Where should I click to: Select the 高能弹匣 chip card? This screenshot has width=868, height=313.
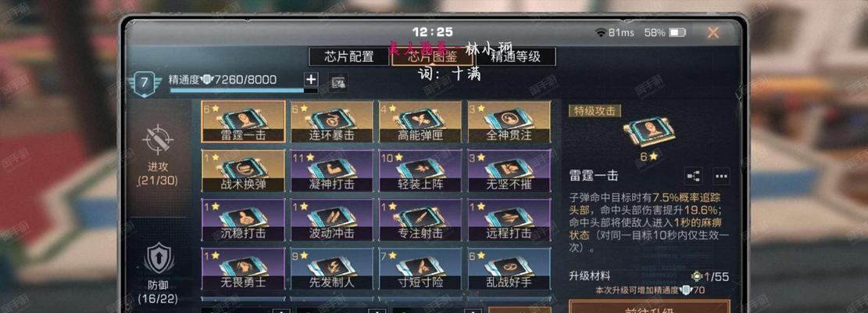(x=420, y=121)
